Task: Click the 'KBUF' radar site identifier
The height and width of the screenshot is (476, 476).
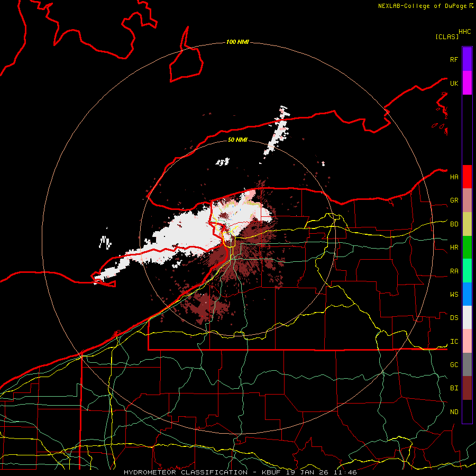Action: 271,472
